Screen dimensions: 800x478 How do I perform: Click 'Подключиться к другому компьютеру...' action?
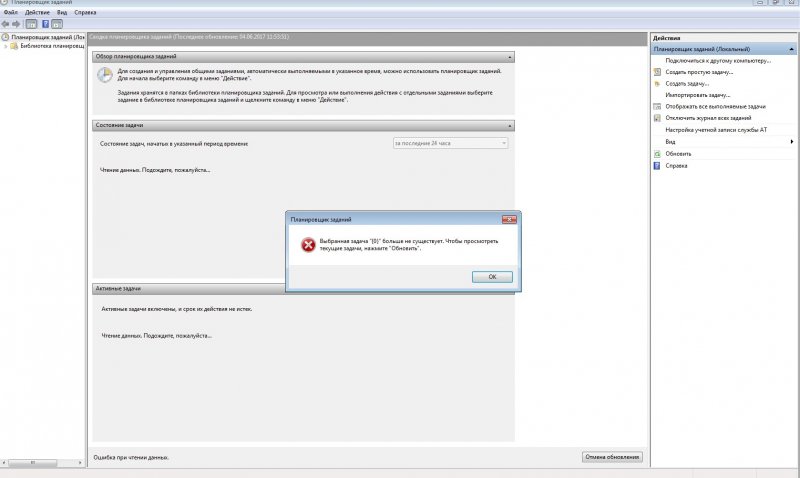[710, 60]
